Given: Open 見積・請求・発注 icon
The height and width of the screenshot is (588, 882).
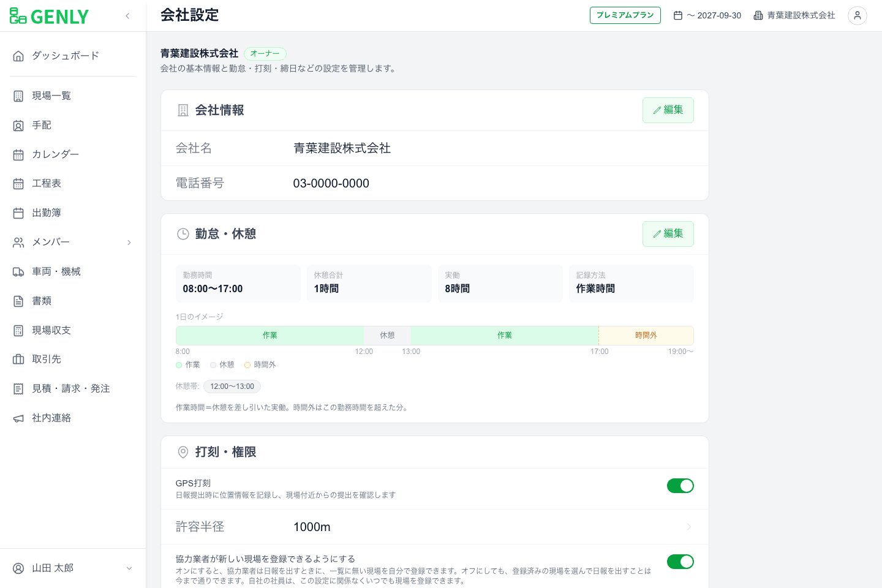Looking at the screenshot, I should click(x=18, y=389).
